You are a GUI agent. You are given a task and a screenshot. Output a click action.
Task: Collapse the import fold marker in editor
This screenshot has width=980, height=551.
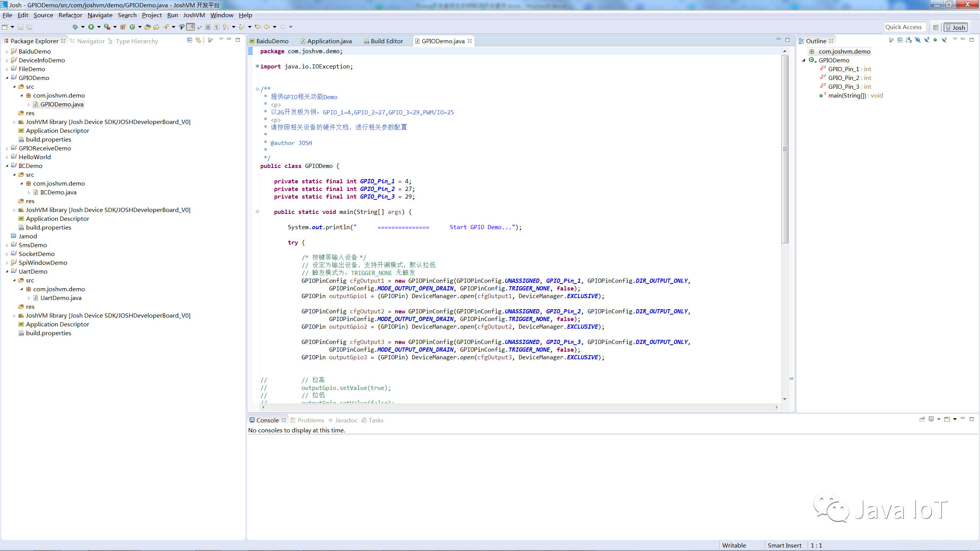257,66
